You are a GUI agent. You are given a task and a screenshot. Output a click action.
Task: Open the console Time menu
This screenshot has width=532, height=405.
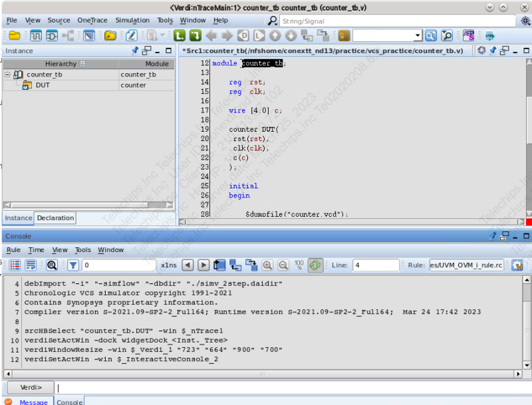click(x=37, y=250)
